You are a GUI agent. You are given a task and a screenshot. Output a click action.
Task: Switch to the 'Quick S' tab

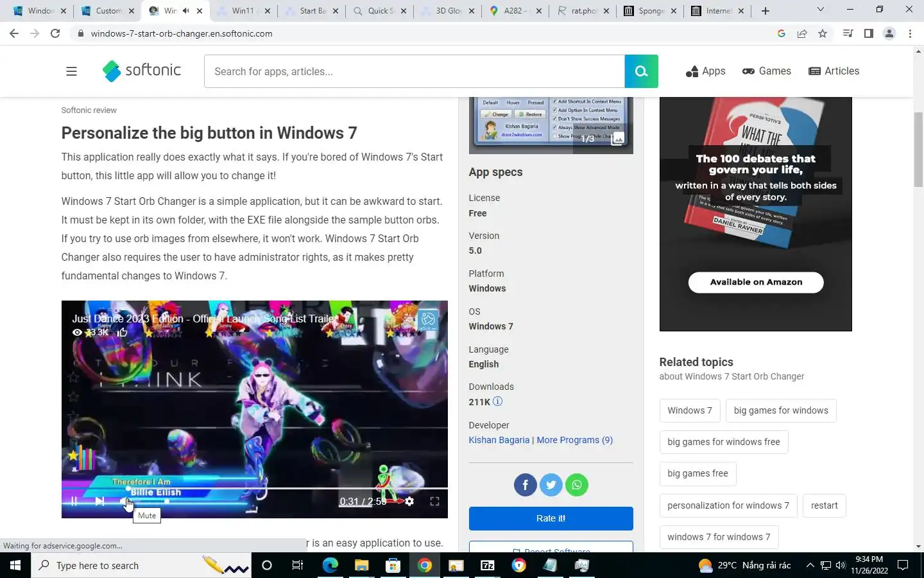pos(380,11)
